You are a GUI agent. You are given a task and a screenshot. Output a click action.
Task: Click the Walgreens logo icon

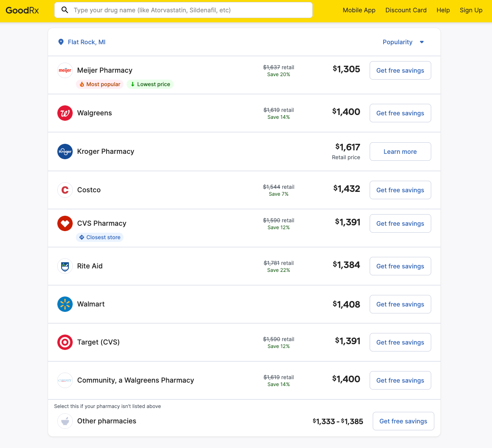point(65,113)
